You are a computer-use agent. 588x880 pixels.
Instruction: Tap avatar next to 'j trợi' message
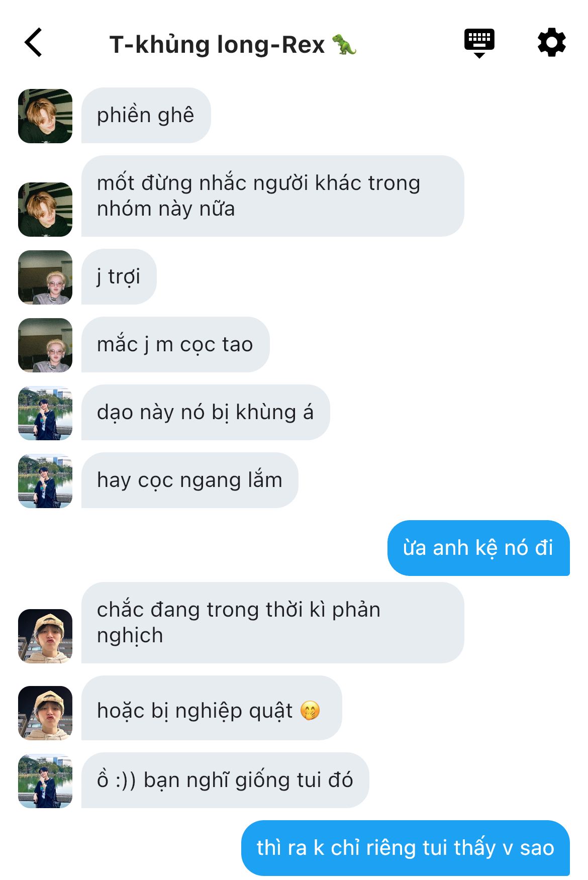(x=45, y=277)
